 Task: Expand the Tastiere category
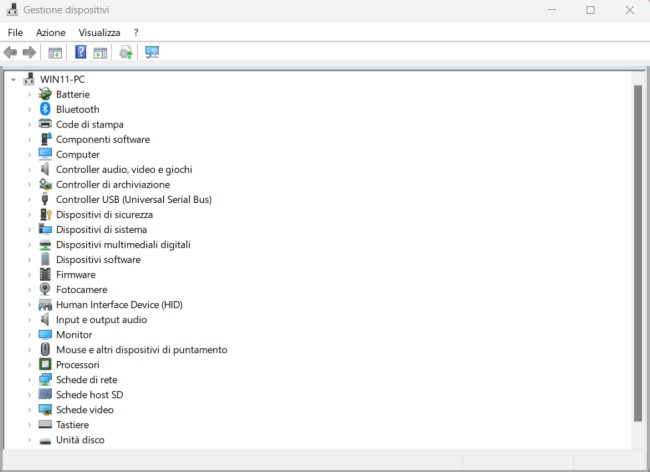pos(29,425)
